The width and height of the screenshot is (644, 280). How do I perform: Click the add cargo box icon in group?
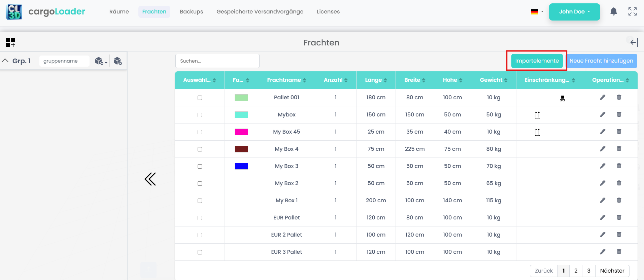click(x=117, y=61)
